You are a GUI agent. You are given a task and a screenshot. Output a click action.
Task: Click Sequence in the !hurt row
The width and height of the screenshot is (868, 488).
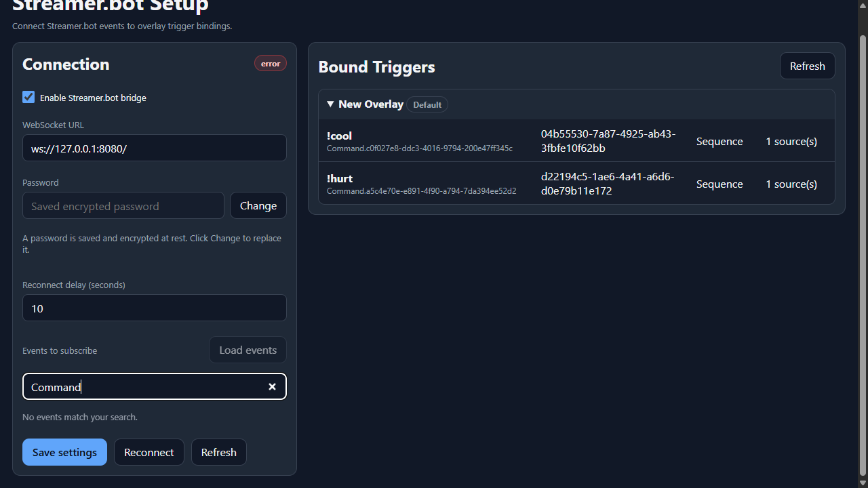(x=719, y=184)
